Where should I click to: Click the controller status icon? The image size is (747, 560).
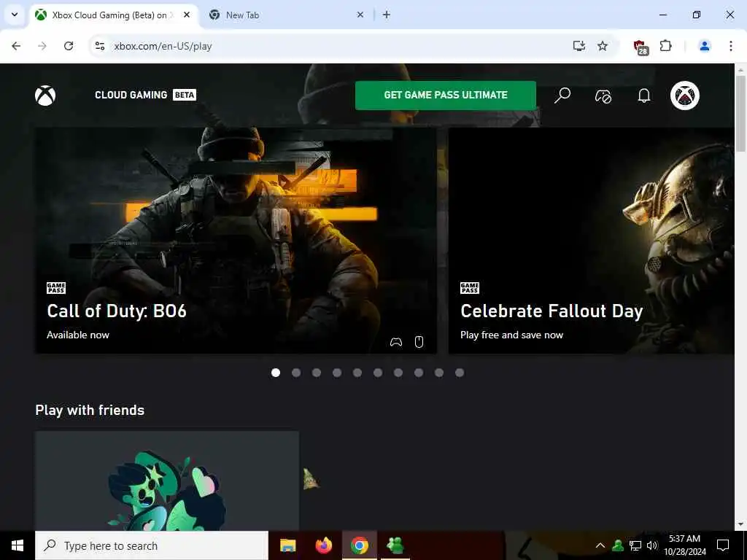[603, 96]
